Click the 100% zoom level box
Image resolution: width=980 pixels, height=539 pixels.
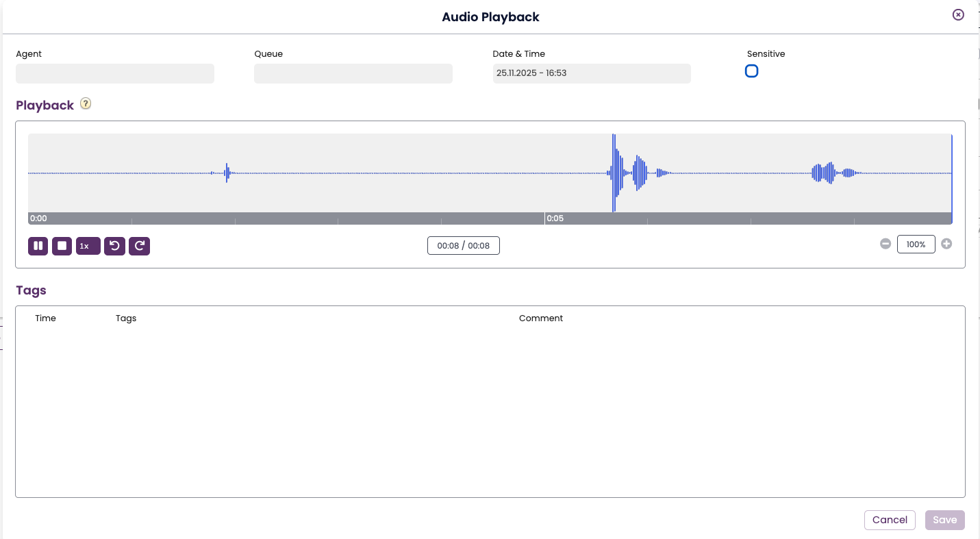916,245
